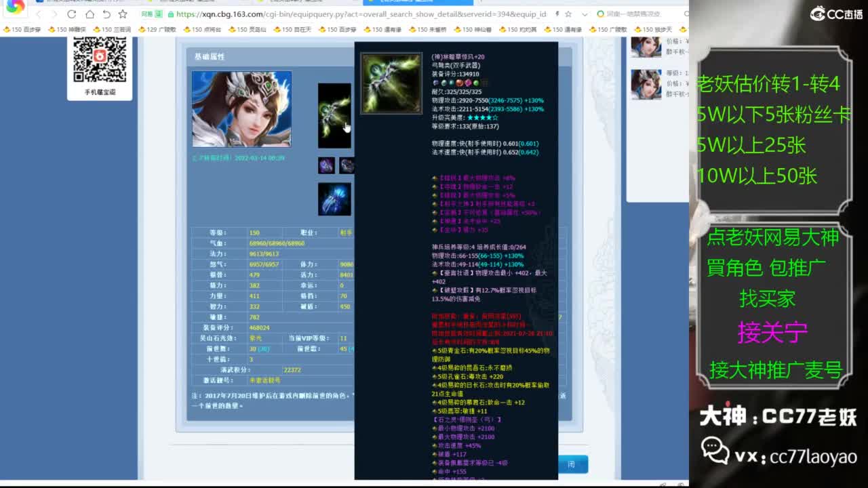Click the weapon score line "装备评分:134910"
Viewport: 868px width, 488px height.
click(455, 74)
